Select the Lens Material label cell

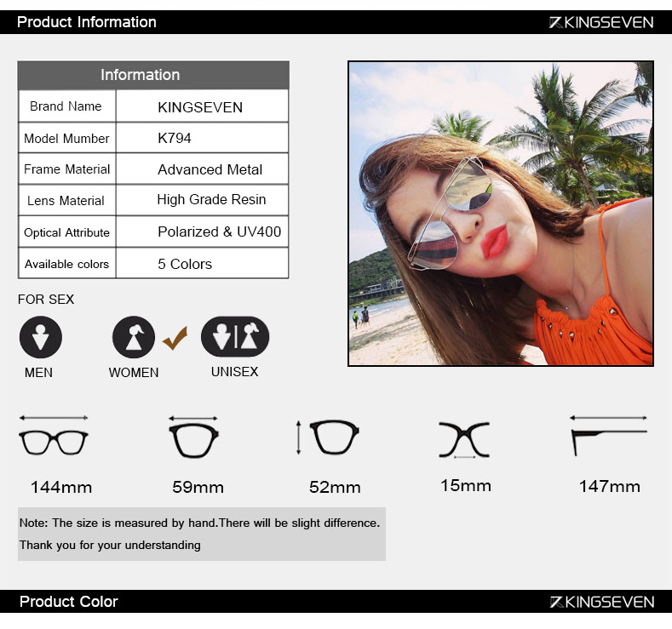point(66,200)
